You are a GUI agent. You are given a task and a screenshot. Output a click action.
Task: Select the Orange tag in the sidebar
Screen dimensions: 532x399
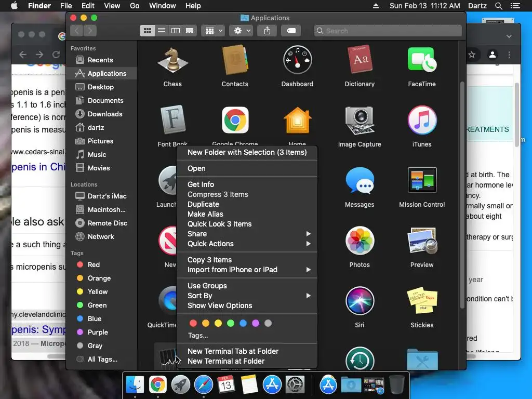102,278
